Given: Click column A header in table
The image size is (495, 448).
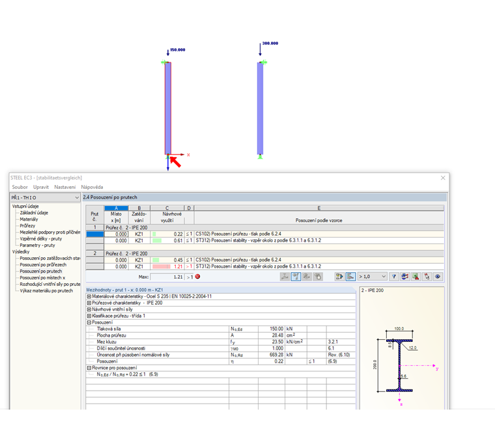Looking at the screenshot, I should (116, 208).
